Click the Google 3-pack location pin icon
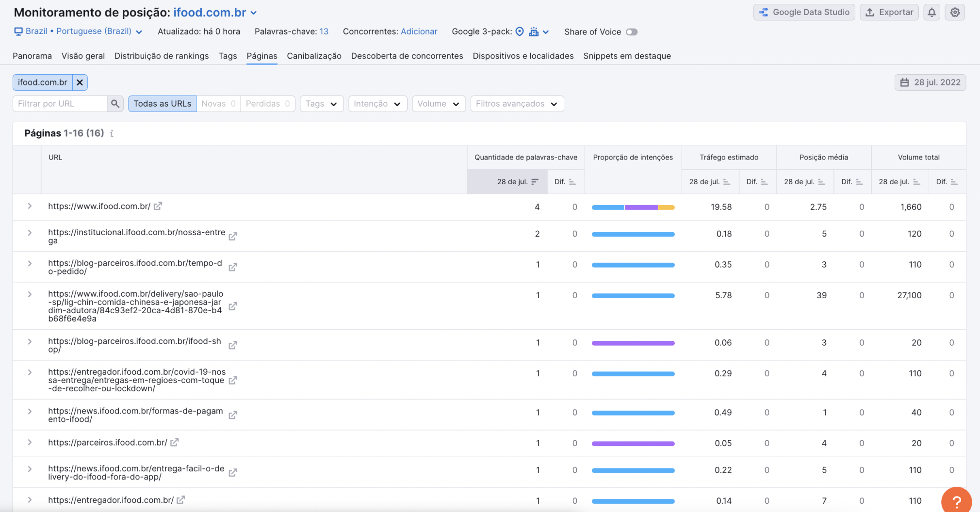This screenshot has height=512, width=980. pos(519,32)
